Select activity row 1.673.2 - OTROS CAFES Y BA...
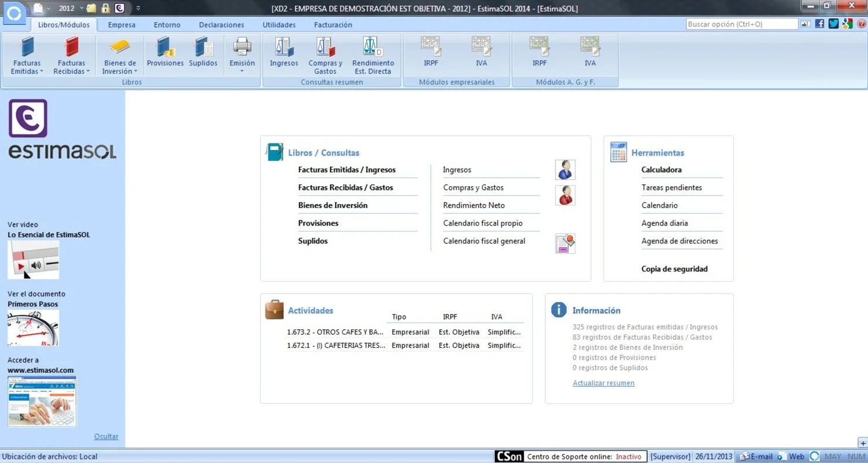The height and width of the screenshot is (463, 868). (404, 332)
